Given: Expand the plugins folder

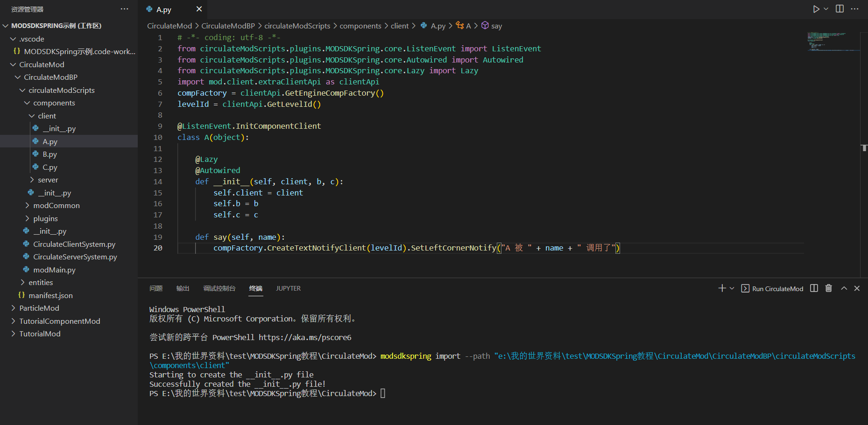Looking at the screenshot, I should point(45,218).
